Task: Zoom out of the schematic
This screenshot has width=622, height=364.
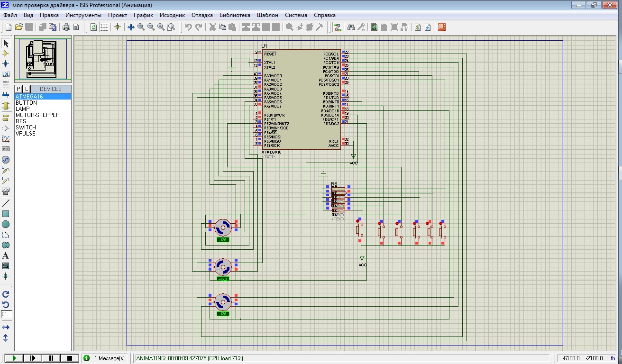Action: coord(151,27)
